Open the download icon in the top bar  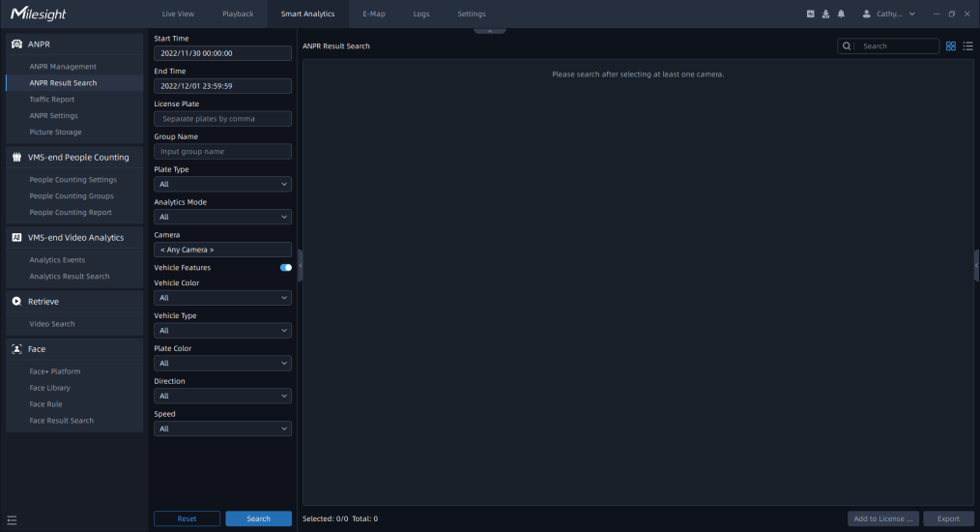tap(825, 14)
